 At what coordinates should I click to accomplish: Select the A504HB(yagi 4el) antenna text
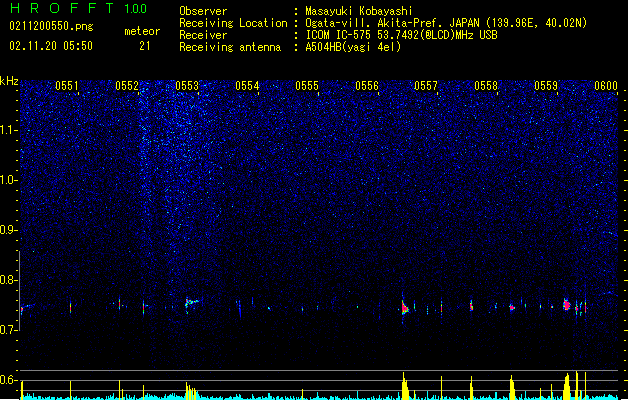tap(353, 47)
